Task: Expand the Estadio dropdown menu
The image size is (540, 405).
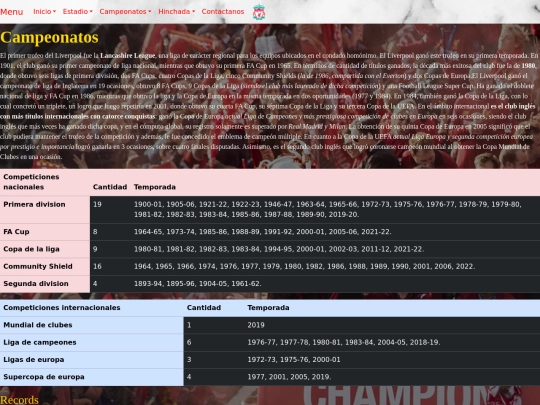Action: 77,11
